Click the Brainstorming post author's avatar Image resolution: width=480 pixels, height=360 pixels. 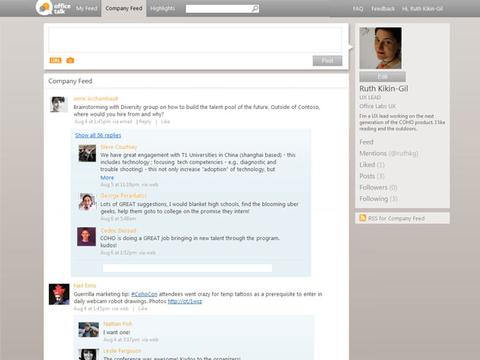(x=59, y=104)
